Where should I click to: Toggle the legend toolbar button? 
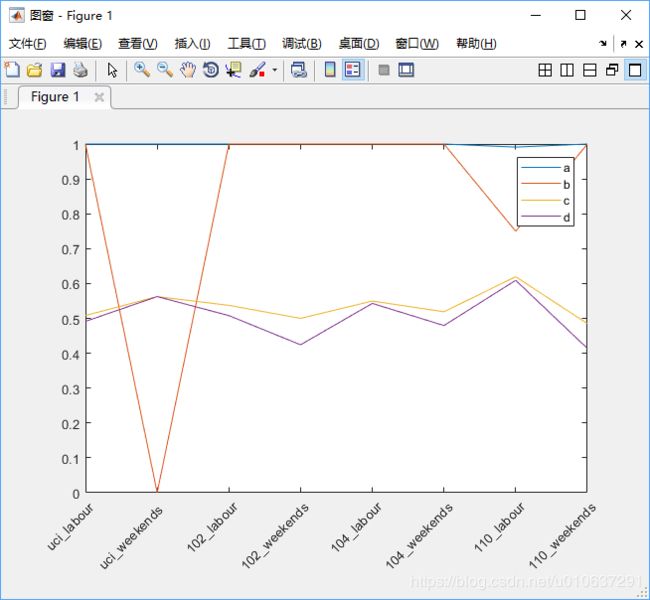(353, 70)
